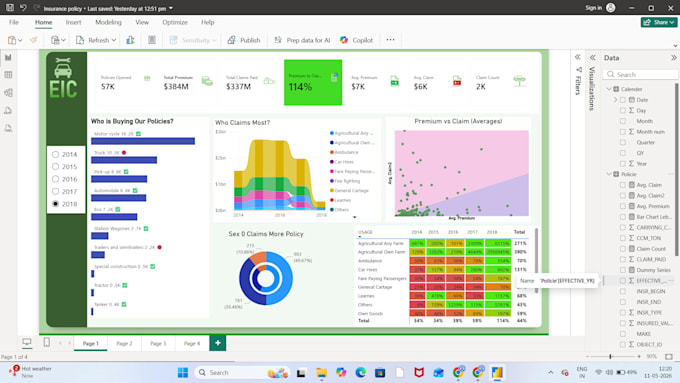680x383 pixels.
Task: Switch to Report view icon
Action: tap(8, 57)
